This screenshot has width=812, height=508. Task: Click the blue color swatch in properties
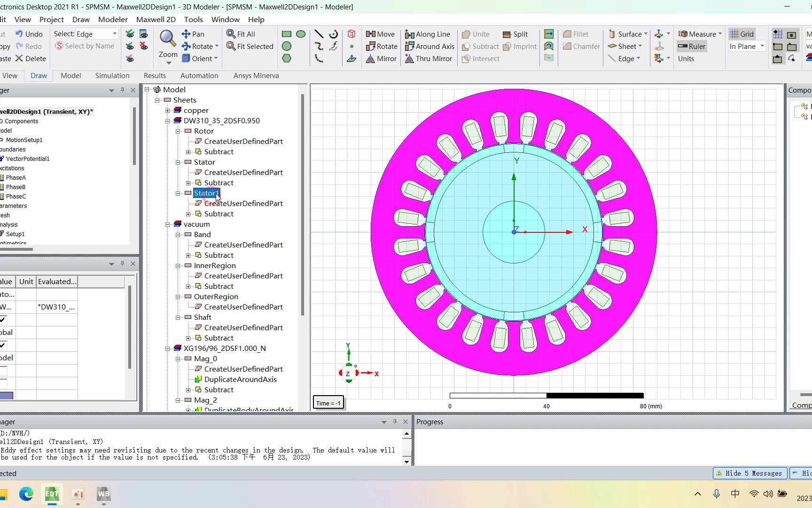click(x=7, y=396)
